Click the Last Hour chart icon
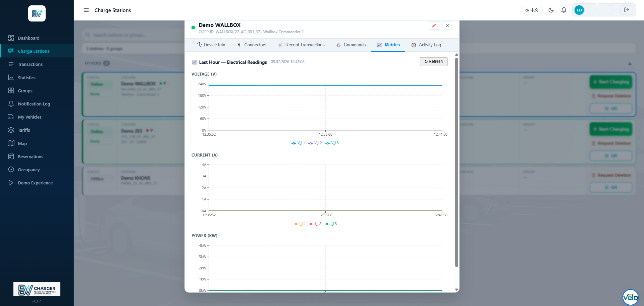This screenshot has width=644, height=306. pos(195,62)
